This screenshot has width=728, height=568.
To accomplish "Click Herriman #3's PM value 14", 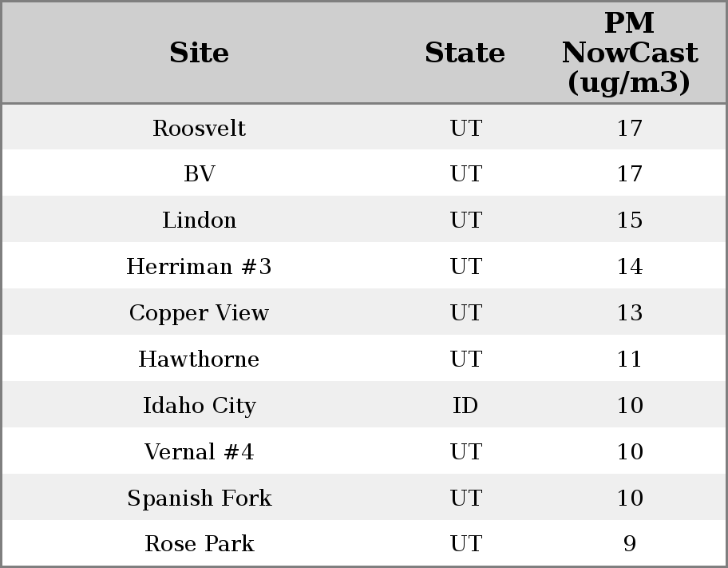I will tap(629, 267).
